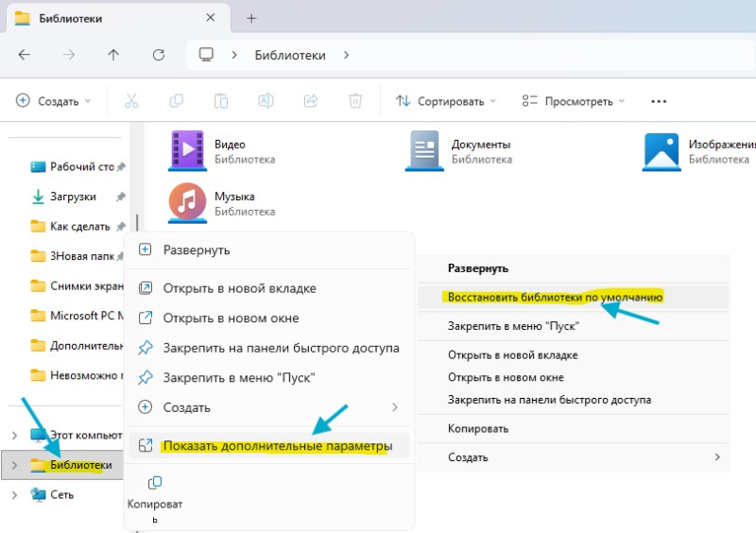Image resolution: width=756 pixels, height=533 pixels.
Task: Click the Paste clipboard icon in toolbar
Action: (221, 101)
